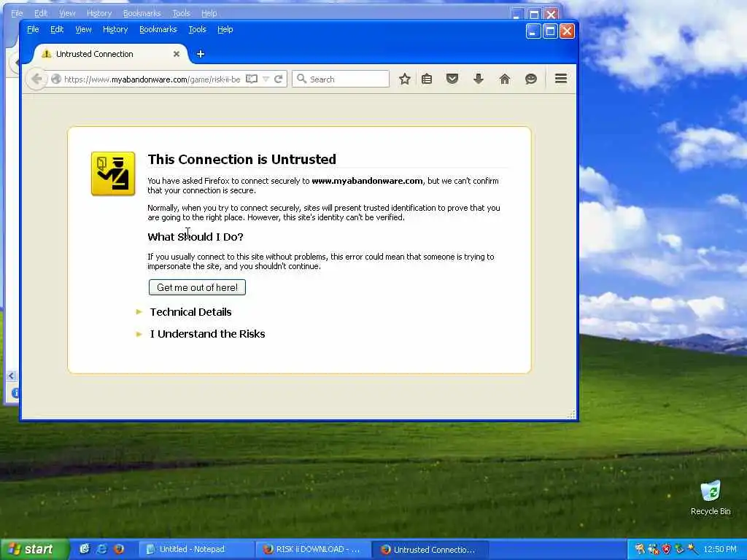This screenshot has width=747, height=560.
Task: Open the File menu in front Firefox window
Action: point(33,29)
